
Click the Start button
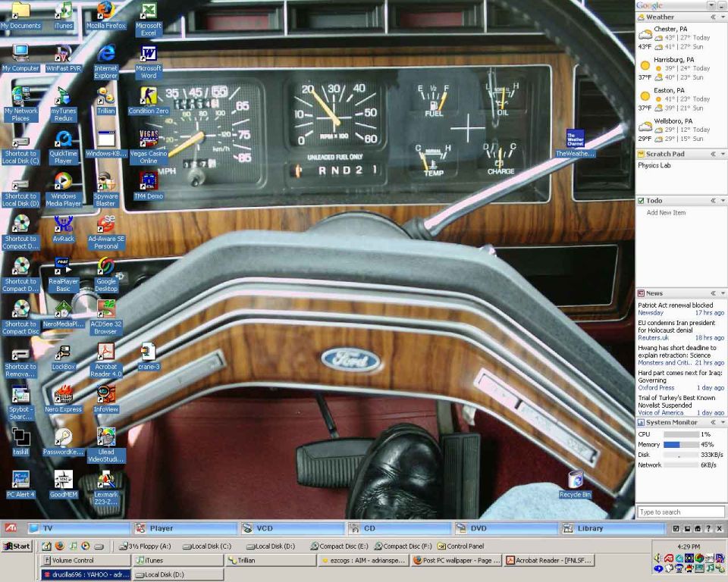coord(17,546)
